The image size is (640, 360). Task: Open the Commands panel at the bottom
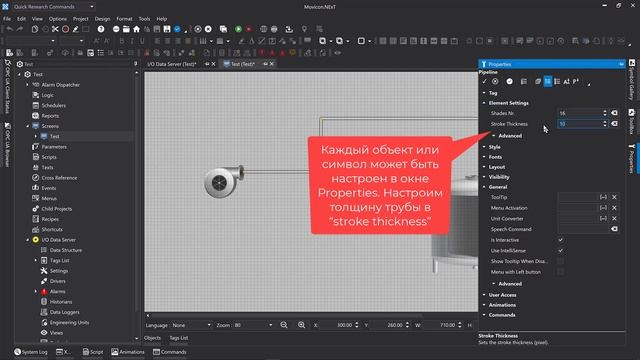click(169, 352)
